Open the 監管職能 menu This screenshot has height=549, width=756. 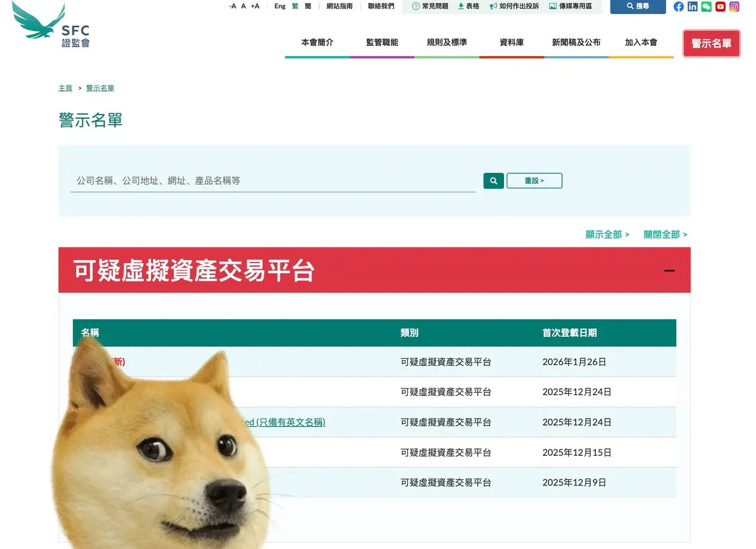click(382, 43)
